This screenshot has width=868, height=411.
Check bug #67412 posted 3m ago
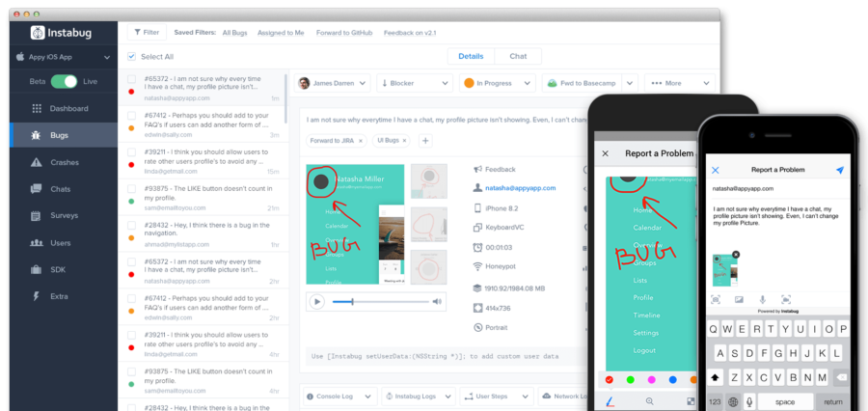(131, 116)
